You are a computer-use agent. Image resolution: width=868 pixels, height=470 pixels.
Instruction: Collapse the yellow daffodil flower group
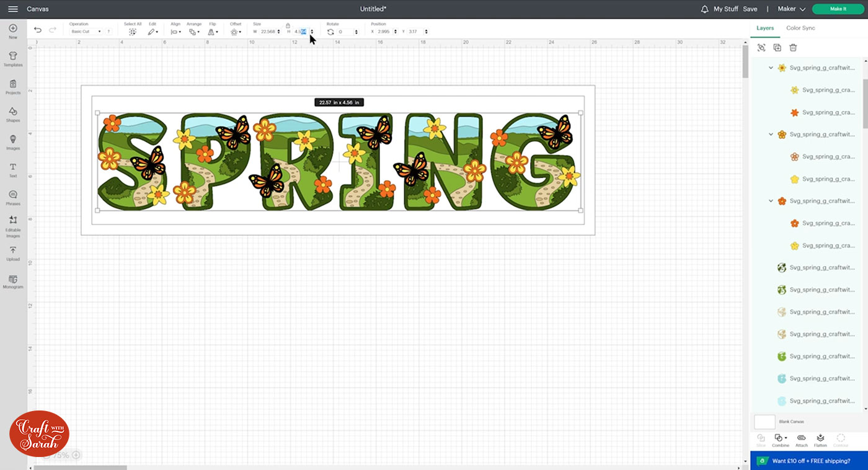[771, 68]
